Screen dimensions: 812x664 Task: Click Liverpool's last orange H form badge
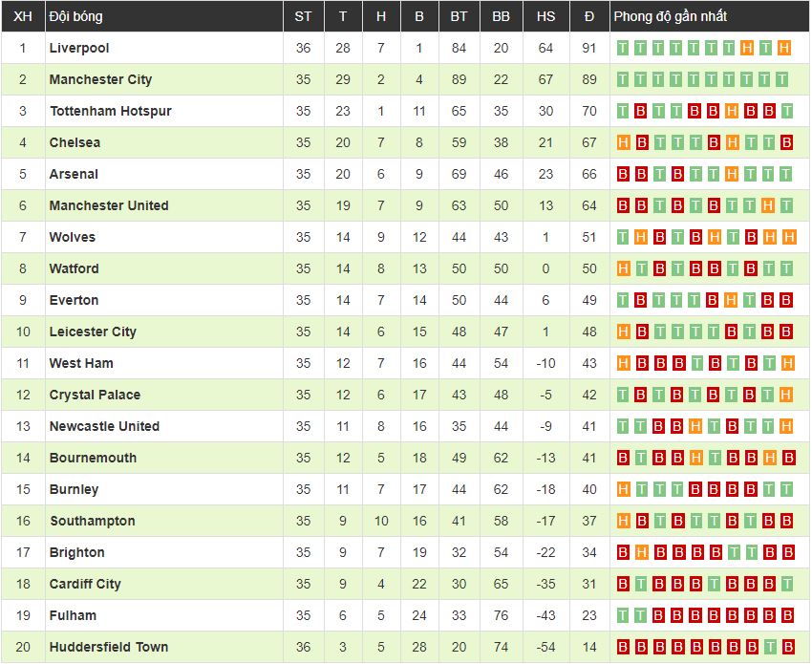click(x=784, y=48)
